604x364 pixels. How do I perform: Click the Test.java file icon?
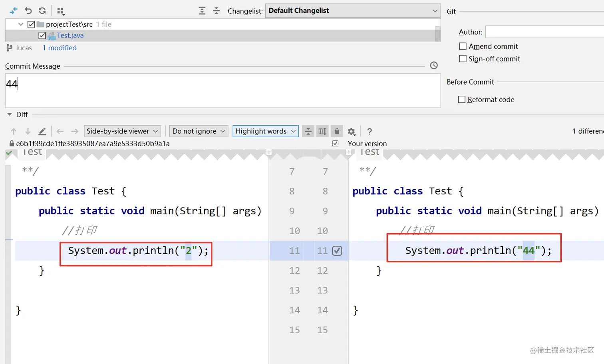pyautogui.click(x=52, y=36)
